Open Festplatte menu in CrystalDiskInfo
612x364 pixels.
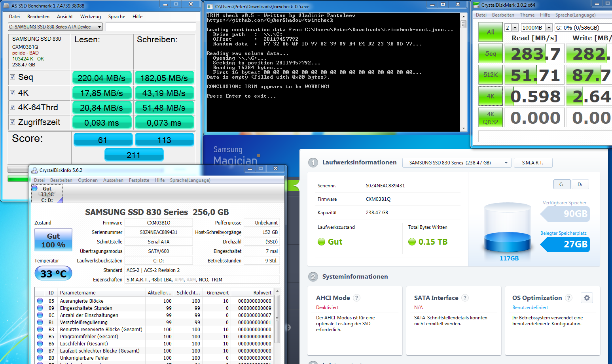tap(139, 180)
